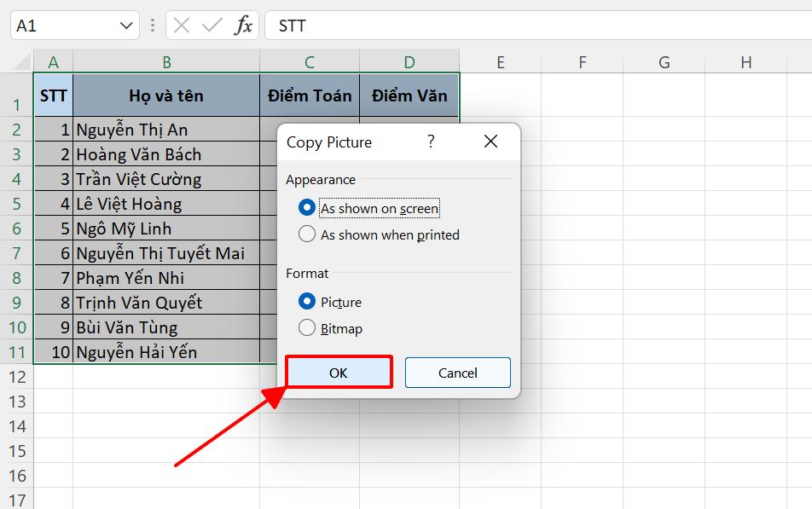Select row 1 header
The image size is (812, 509).
(x=16, y=95)
